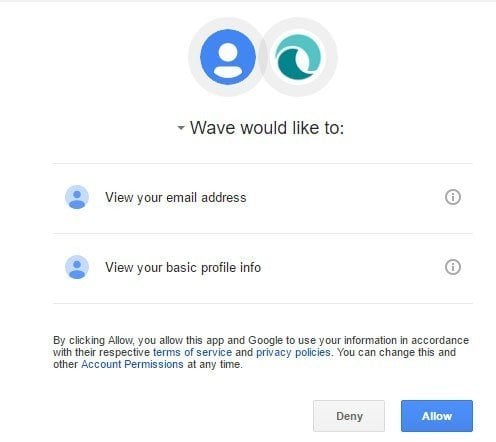
Task: Click the View your basic profile info text
Action: (183, 268)
